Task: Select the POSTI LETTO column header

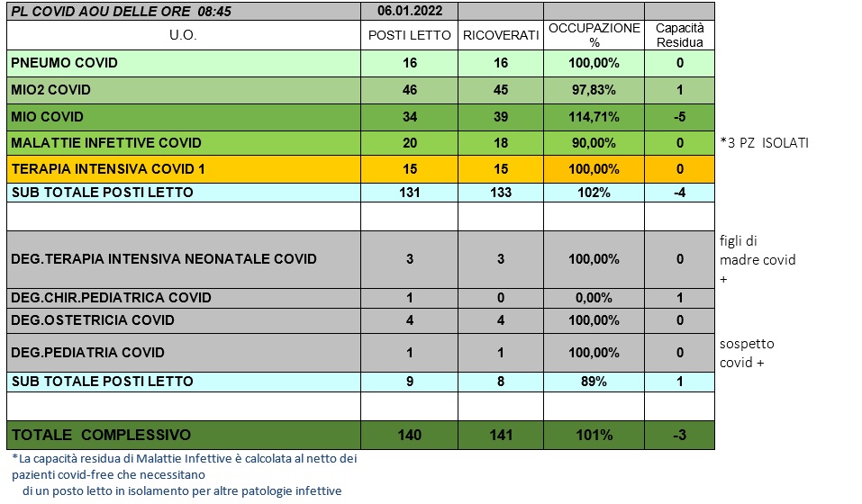Action: click(408, 36)
